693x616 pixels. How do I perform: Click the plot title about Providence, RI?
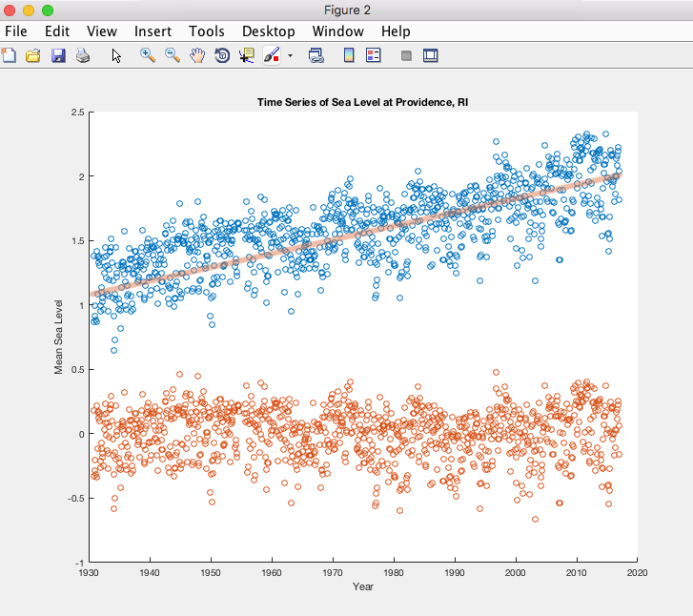pos(363,102)
